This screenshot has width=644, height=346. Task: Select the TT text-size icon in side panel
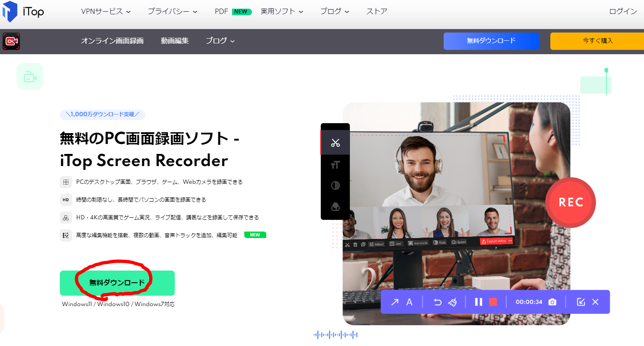pos(335,165)
